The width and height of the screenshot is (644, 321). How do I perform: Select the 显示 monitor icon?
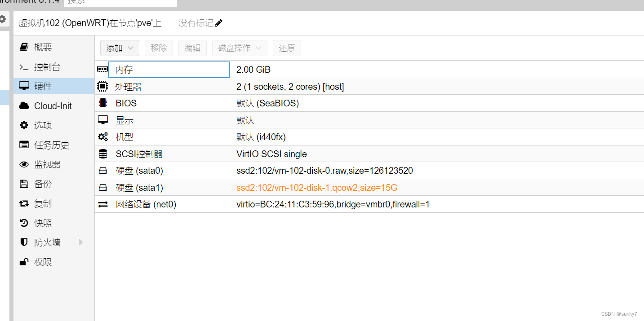click(x=102, y=120)
